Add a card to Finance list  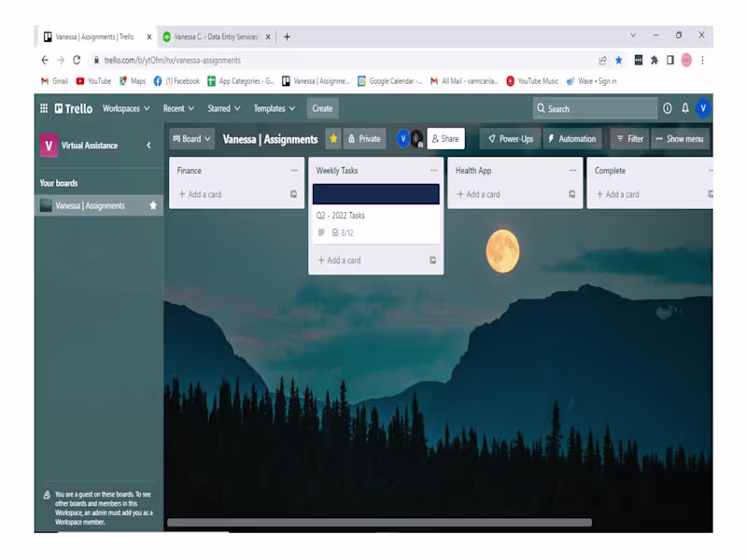[200, 194]
